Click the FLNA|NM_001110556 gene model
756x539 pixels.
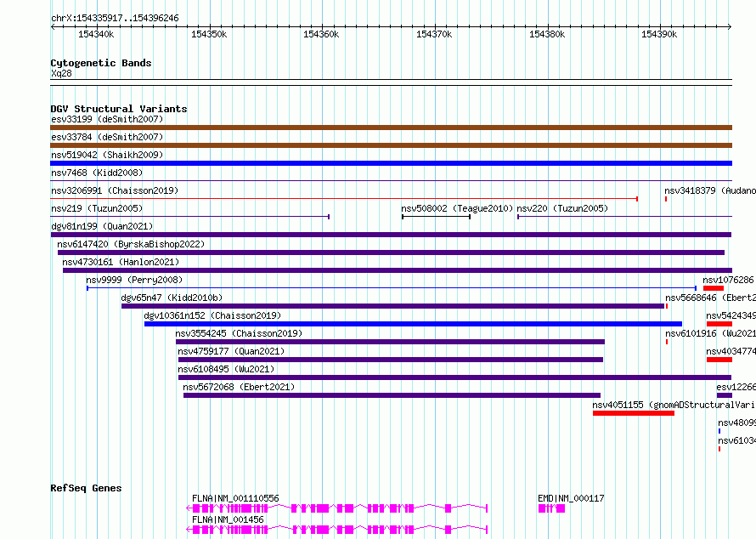click(336, 508)
